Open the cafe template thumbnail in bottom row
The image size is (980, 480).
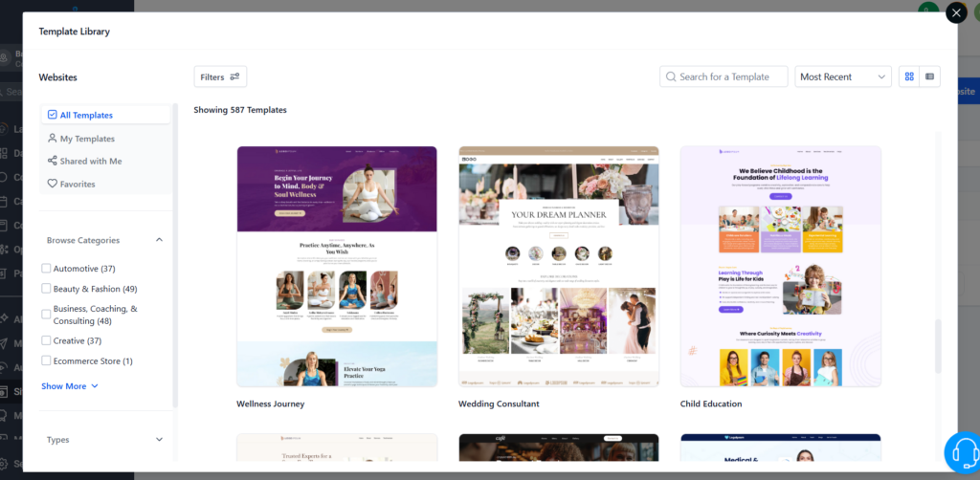click(559, 447)
